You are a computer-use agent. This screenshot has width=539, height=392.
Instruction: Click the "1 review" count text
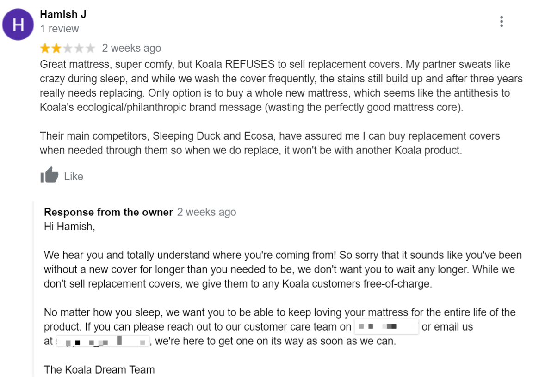coord(59,29)
